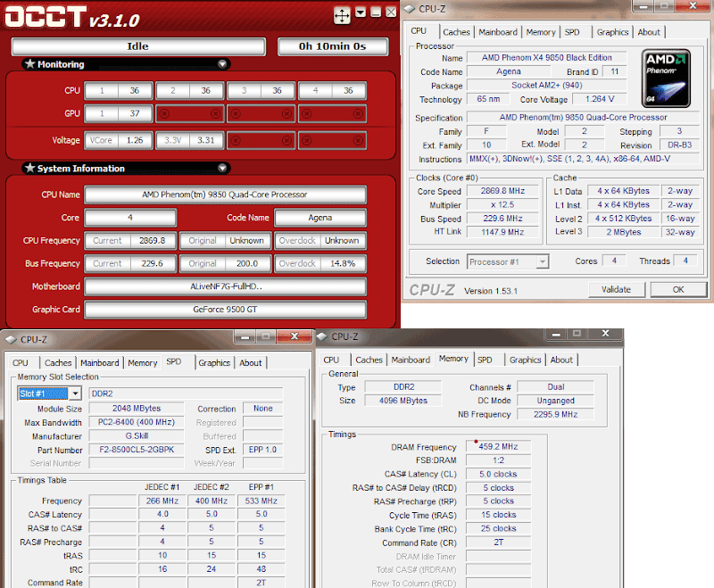This screenshot has height=588, width=714.
Task: Click GPU 1 temperature value 37
Action: point(135,113)
